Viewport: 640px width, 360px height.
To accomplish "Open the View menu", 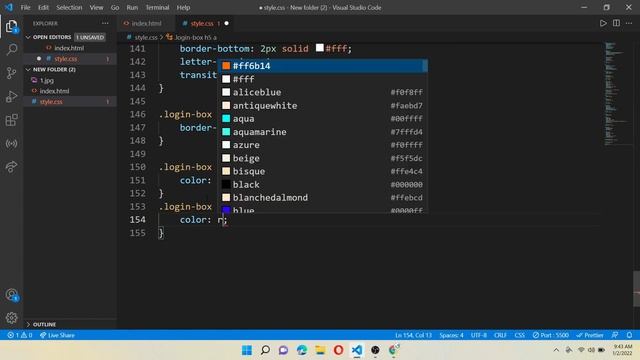I will point(96,7).
